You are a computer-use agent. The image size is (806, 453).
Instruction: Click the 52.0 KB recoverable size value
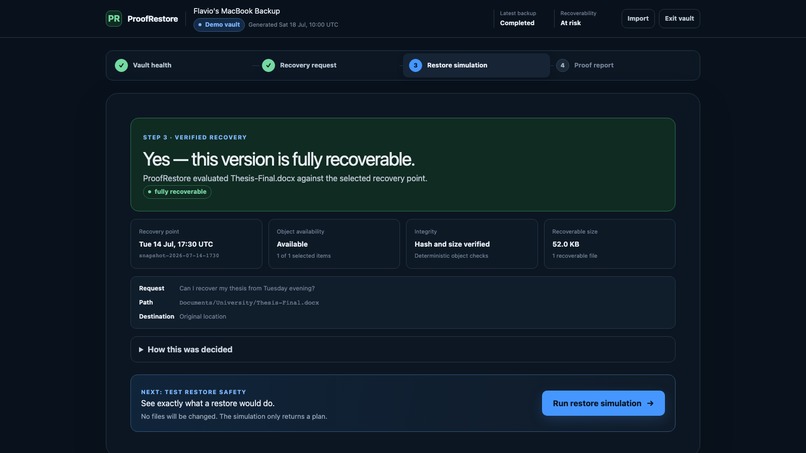point(565,244)
